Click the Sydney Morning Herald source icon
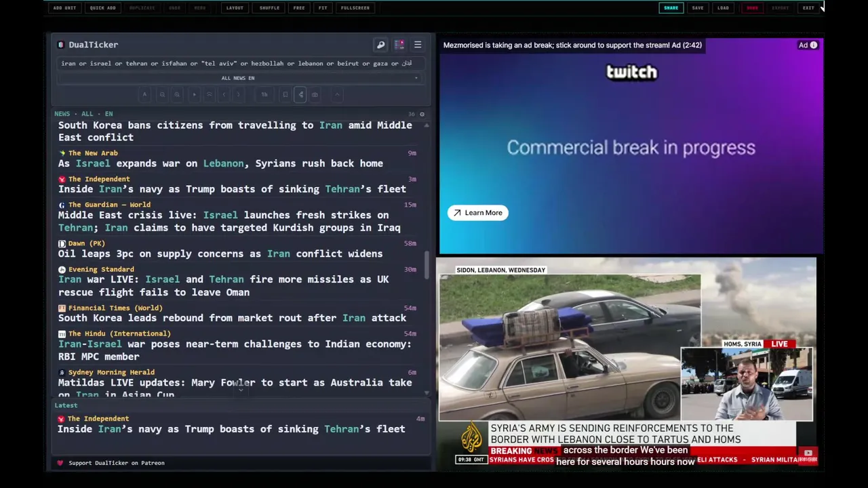Viewport: 868px width, 488px height. [62, 372]
